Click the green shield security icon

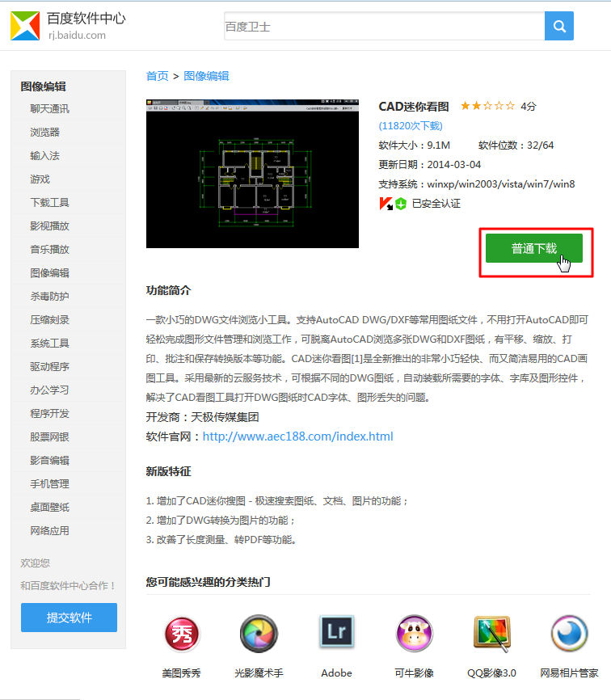(x=401, y=204)
